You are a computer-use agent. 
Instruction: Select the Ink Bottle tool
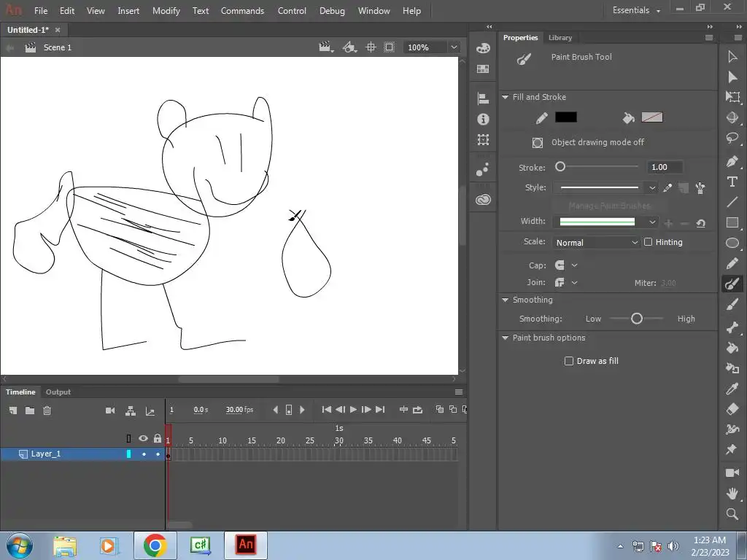(x=732, y=368)
